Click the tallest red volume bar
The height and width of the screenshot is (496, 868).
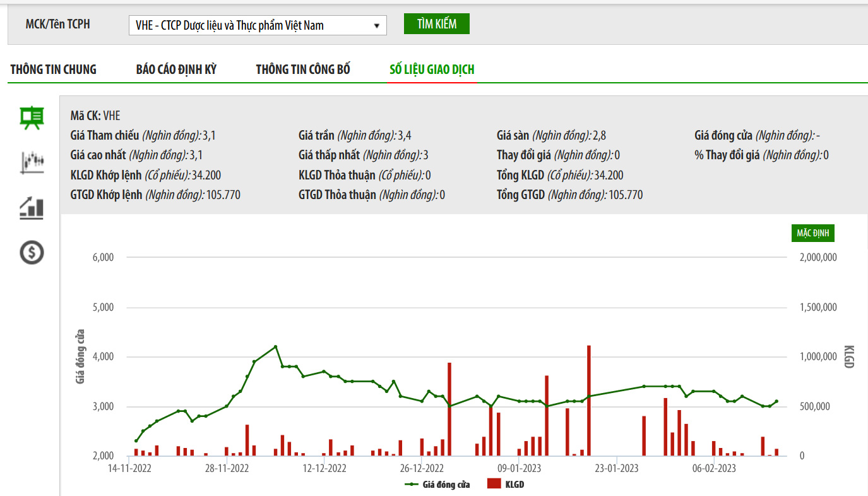click(x=588, y=400)
